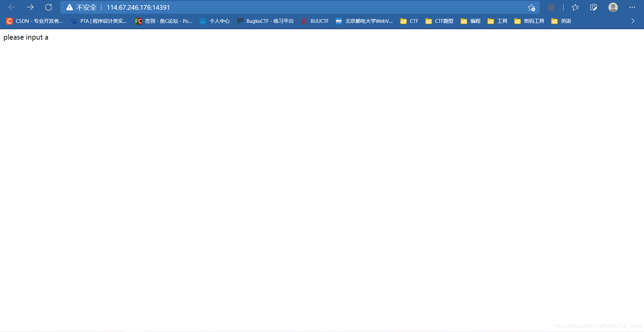Click the 不安全 site security warning
644x332 pixels.
pyautogui.click(x=82, y=7)
